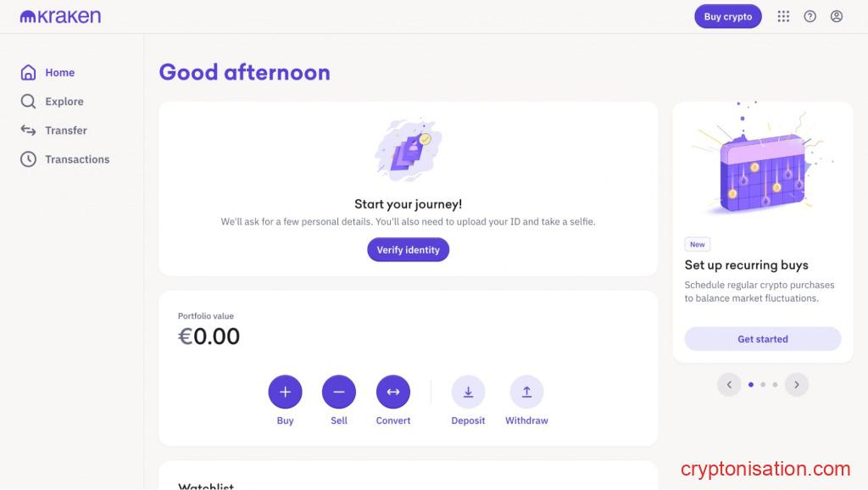The image size is (868, 490).
Task: Click the round Buy plus icon
Action: (285, 392)
